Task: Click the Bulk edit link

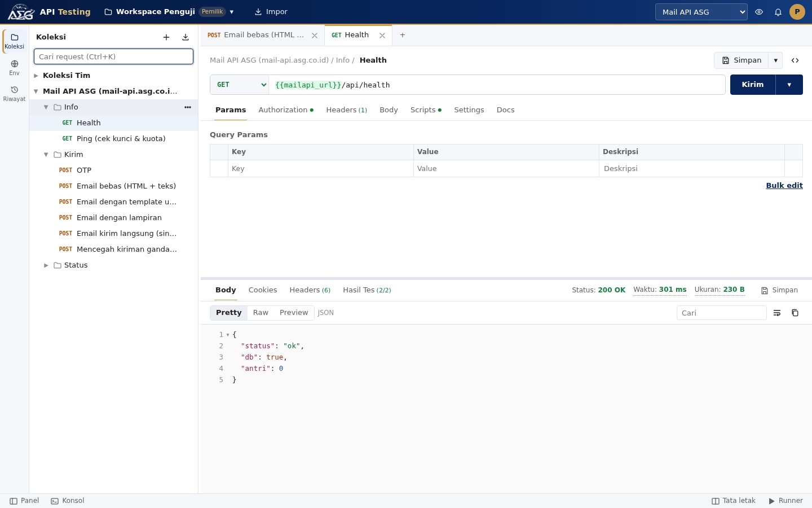Action: pos(784,186)
